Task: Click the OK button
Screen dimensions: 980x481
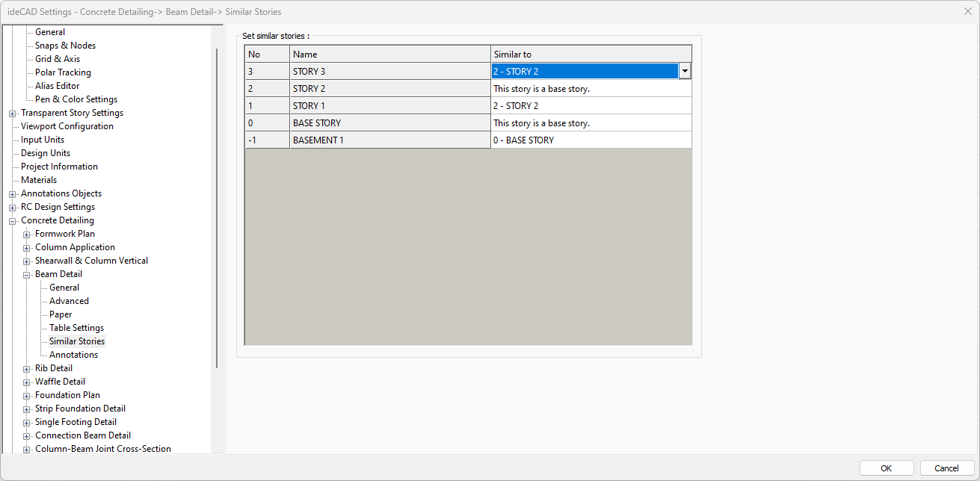Action: tap(886, 468)
